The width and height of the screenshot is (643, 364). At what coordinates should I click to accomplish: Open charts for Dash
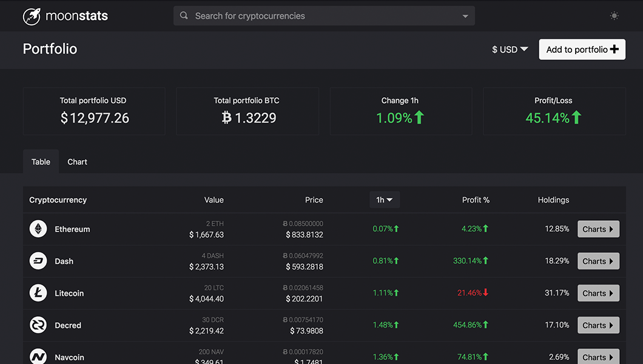[598, 261]
